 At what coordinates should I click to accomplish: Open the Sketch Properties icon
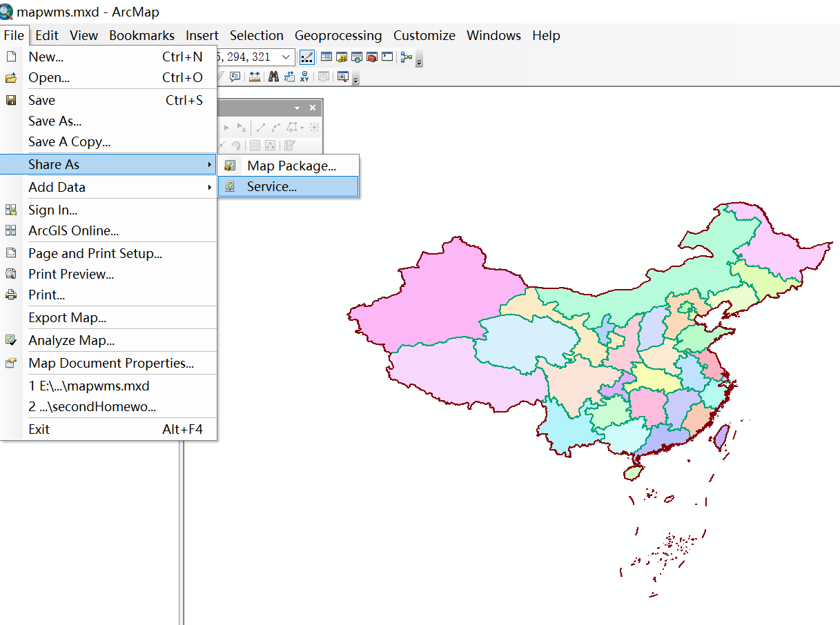270,145
